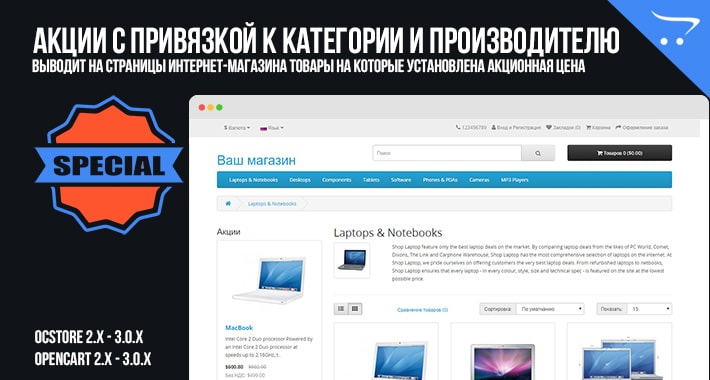Open the product comparison link
The image size is (710, 380).
422,310
